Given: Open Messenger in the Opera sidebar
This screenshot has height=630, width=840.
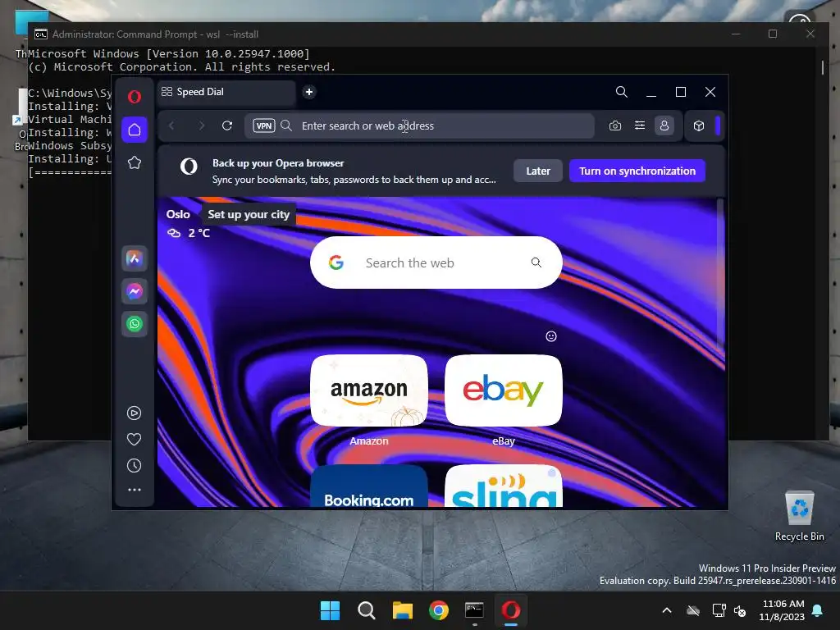Looking at the screenshot, I should [x=135, y=291].
